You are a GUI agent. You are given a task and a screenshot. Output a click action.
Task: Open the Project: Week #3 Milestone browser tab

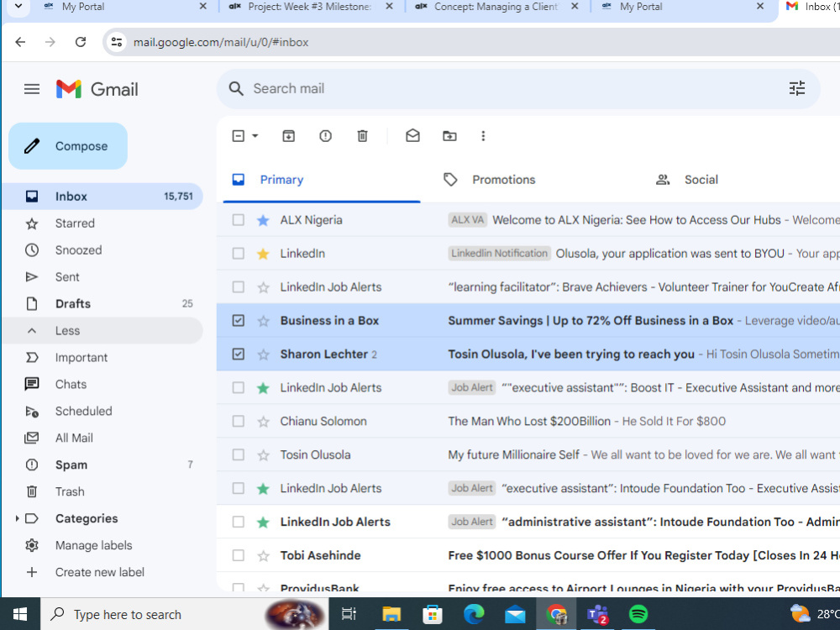tap(309, 7)
